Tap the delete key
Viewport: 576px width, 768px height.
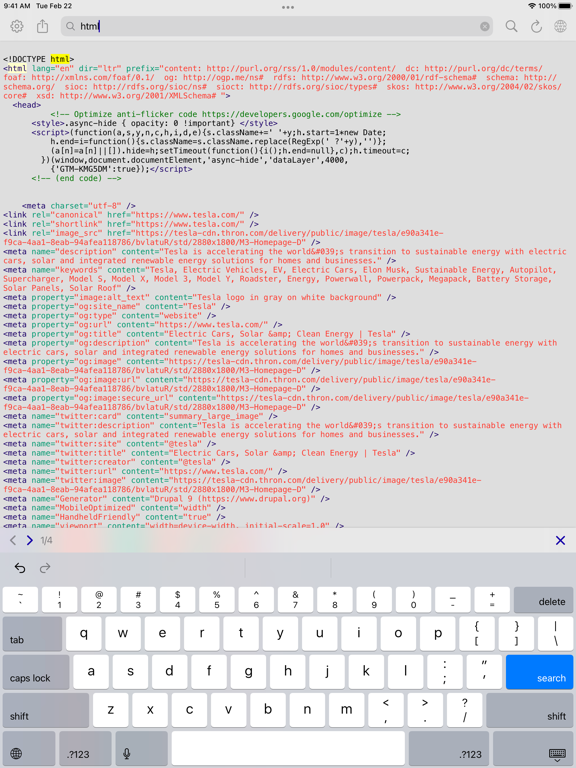pos(543,600)
